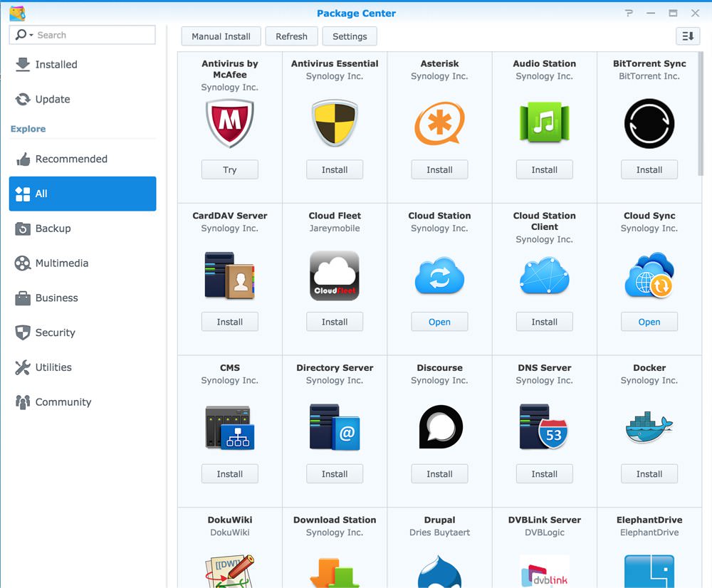Open the Update section
The image size is (712, 588).
pyautogui.click(x=83, y=99)
